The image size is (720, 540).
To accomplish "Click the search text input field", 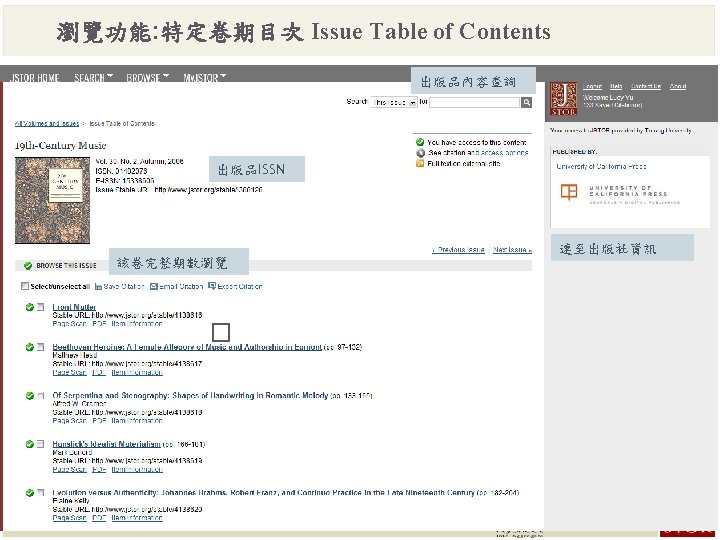I will tap(474, 102).
